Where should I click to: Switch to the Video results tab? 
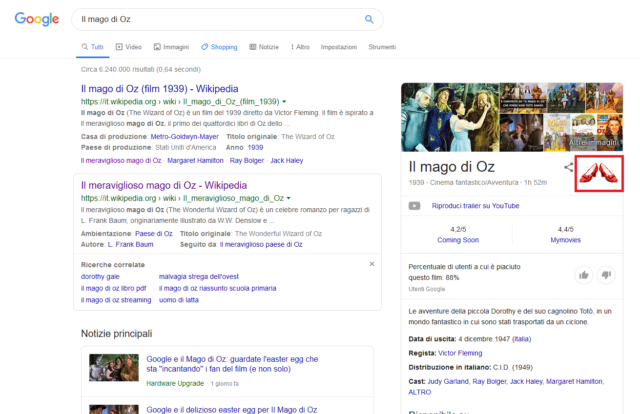tap(128, 47)
